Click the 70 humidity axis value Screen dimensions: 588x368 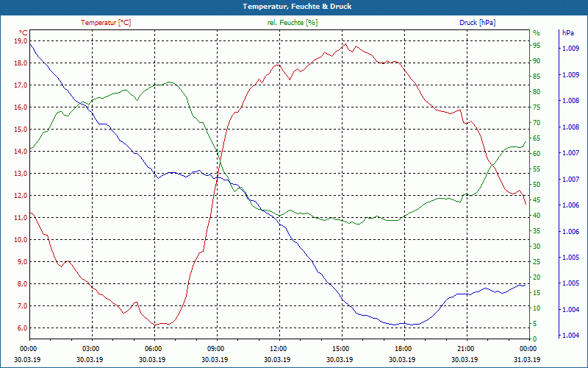[537, 123]
